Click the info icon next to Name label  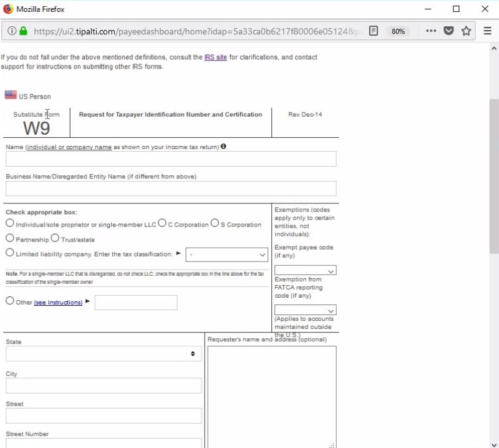click(x=223, y=146)
